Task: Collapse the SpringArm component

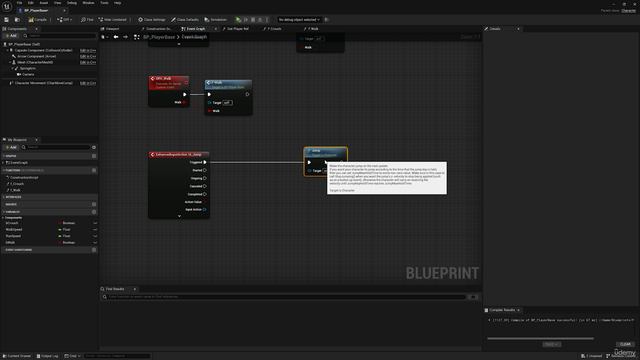Action: click(x=11, y=69)
